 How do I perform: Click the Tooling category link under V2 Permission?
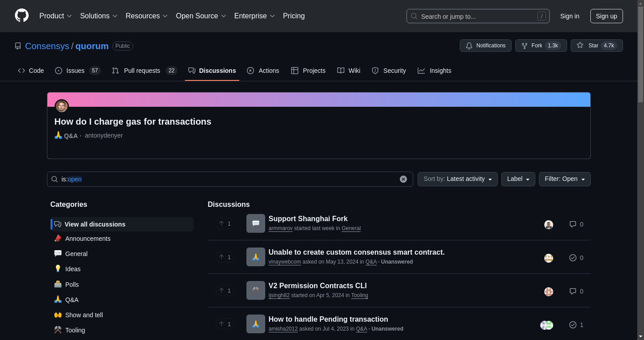[360, 295]
